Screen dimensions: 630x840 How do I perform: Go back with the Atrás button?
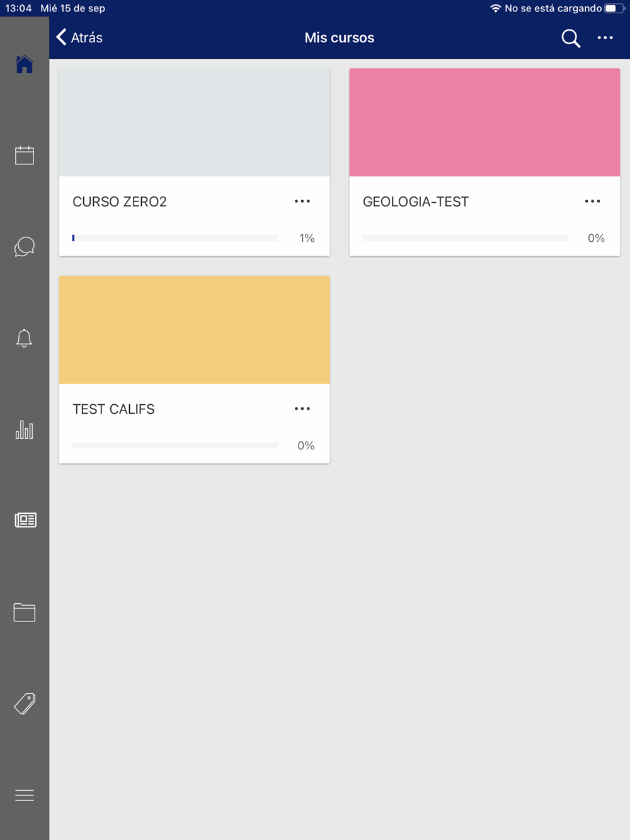tap(79, 38)
